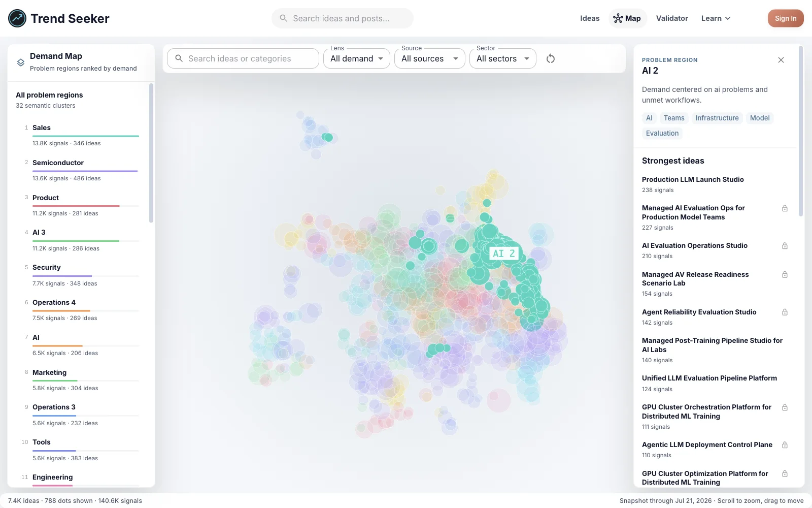This screenshot has width=812, height=508.
Task: Click lock icon beside Managed AI Evaluation Ops
Action: click(785, 208)
